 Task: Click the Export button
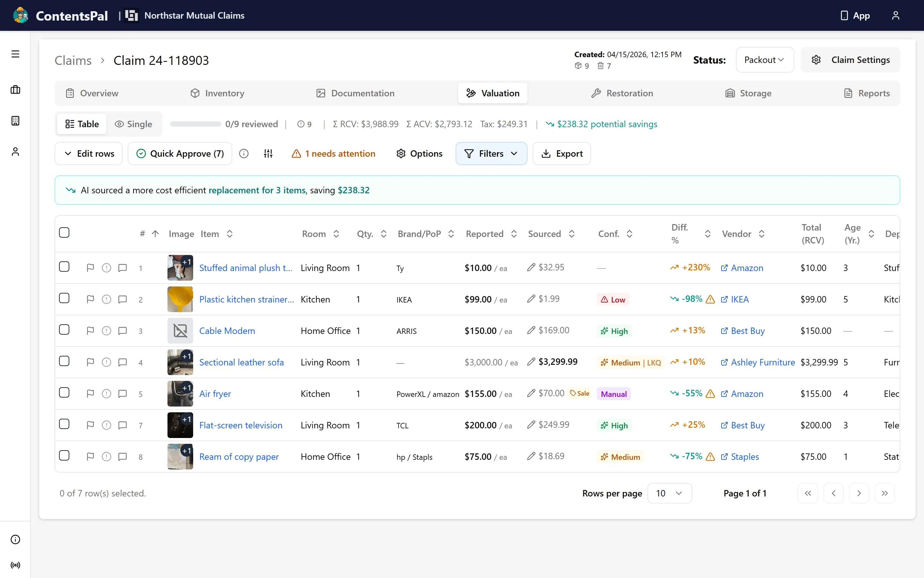tap(562, 154)
